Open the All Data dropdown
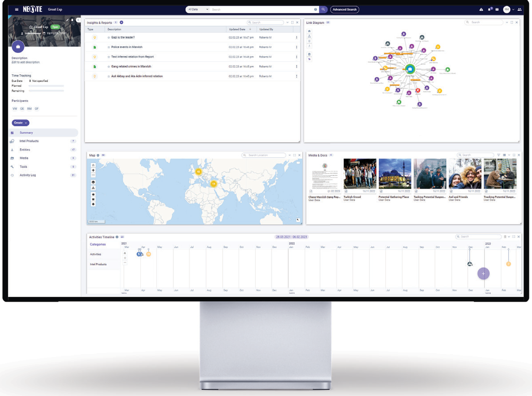 [198, 9]
